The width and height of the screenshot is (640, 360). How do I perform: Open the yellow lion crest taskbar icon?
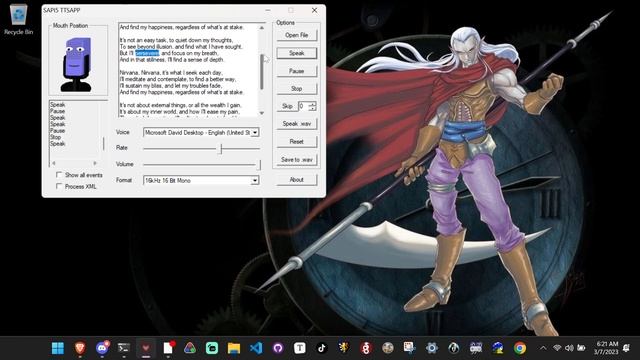click(344, 348)
